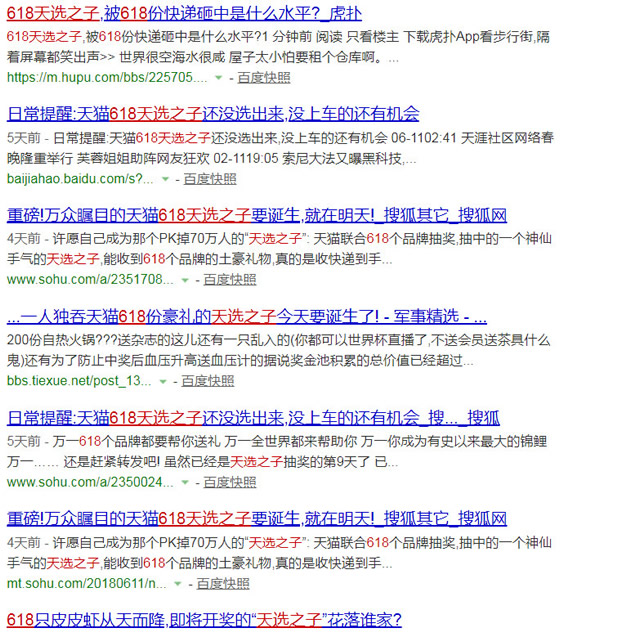
Task: Click the m.hupu.com green URL
Action: 107,76
